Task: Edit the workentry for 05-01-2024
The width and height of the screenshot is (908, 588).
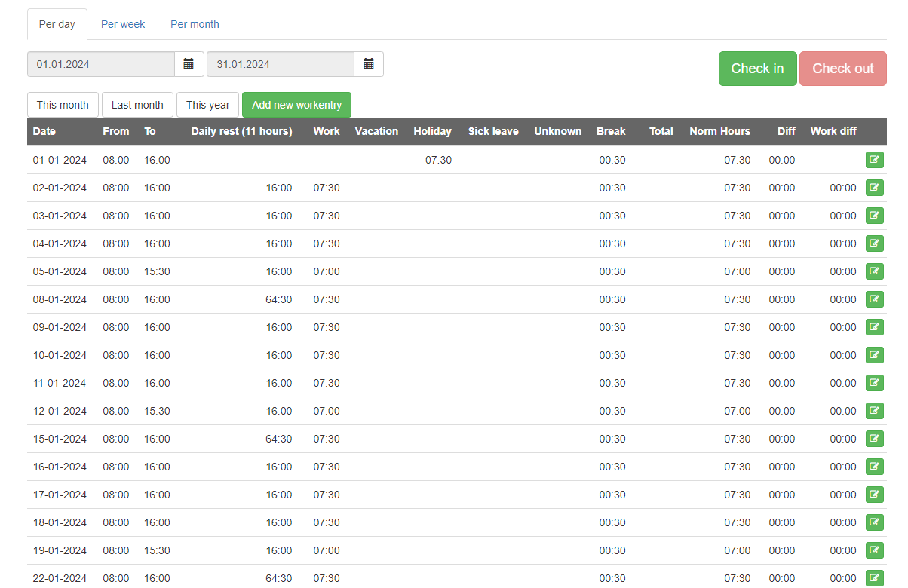Action: point(874,271)
